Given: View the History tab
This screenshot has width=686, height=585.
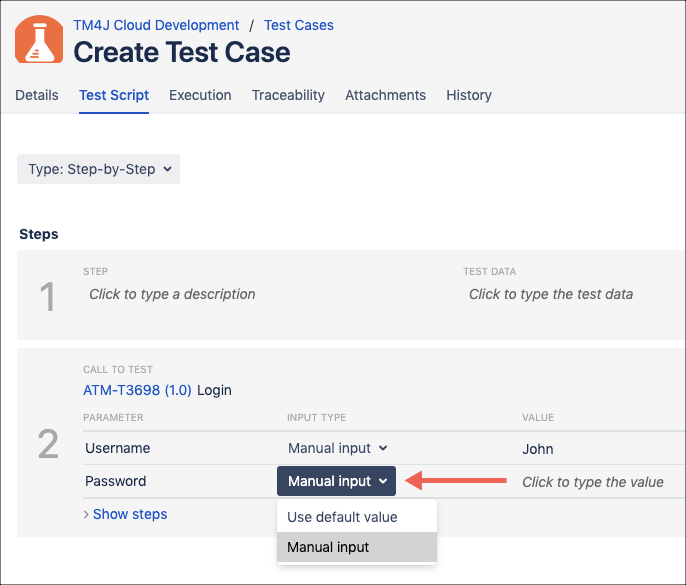Looking at the screenshot, I should [x=469, y=95].
